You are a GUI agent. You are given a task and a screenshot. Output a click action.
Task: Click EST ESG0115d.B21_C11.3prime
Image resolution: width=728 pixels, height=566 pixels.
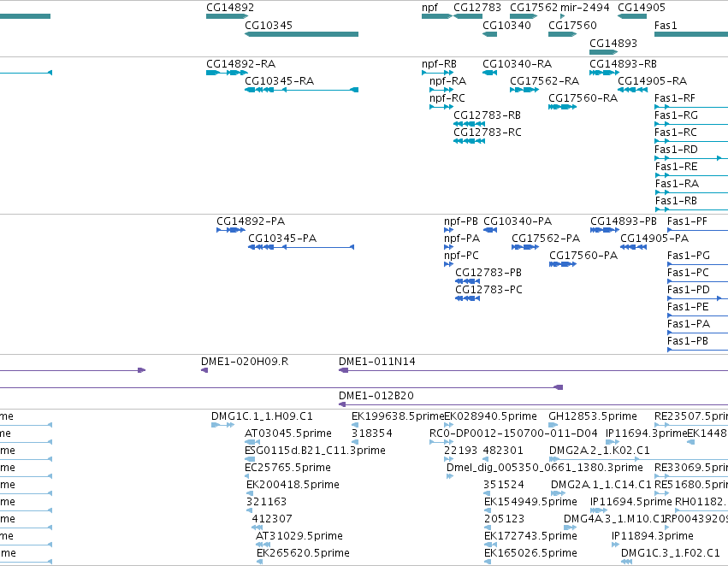(315, 451)
